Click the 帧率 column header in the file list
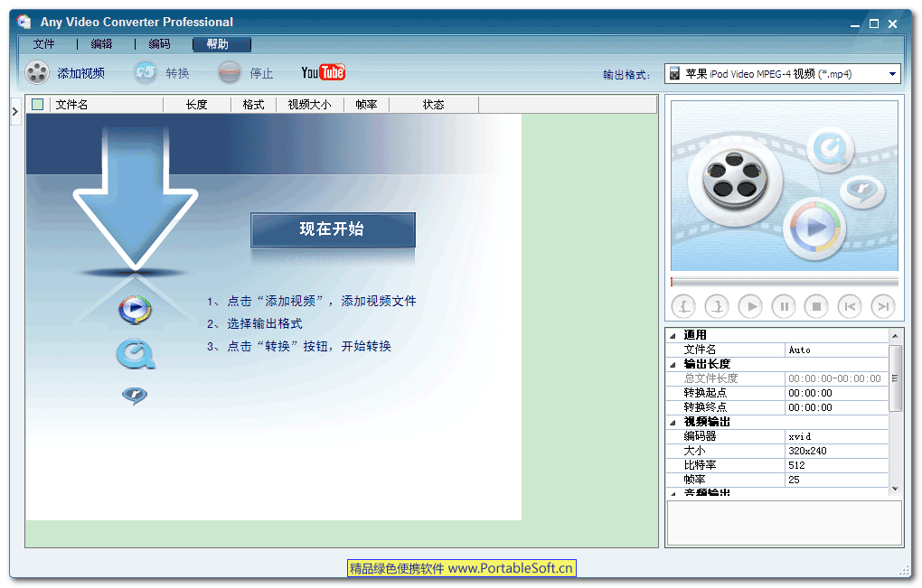Viewport: 922px width, 588px height. pos(366,105)
